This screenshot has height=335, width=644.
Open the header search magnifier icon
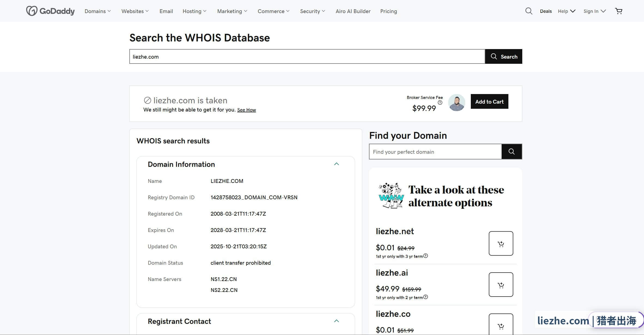pos(529,11)
